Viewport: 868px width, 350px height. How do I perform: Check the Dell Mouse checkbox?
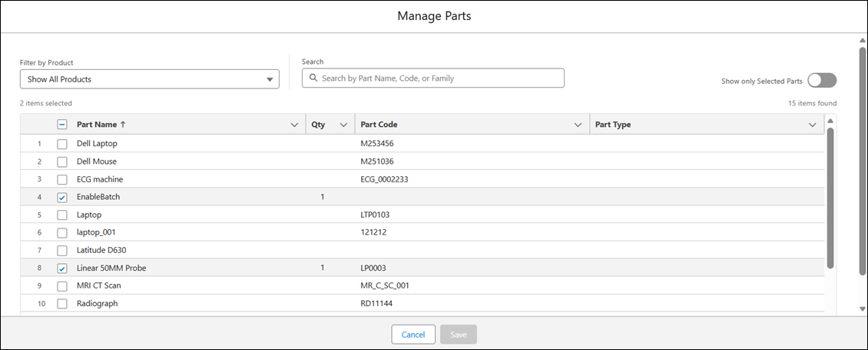62,162
